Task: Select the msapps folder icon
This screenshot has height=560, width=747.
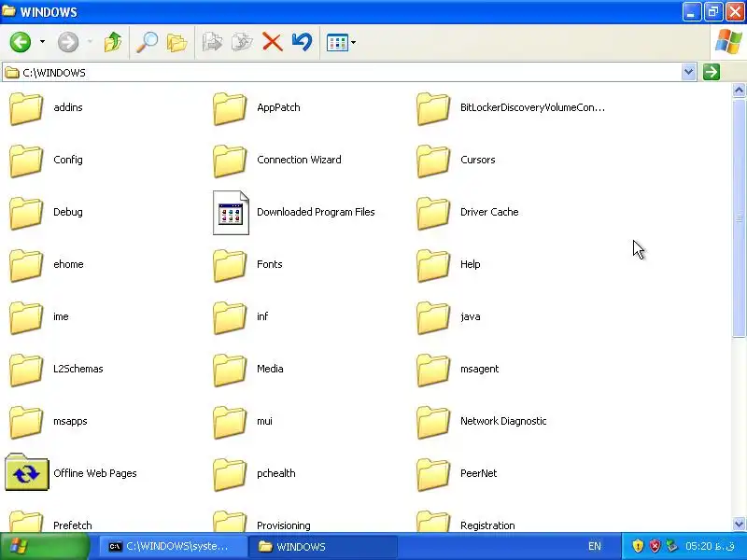Action: pos(26,423)
